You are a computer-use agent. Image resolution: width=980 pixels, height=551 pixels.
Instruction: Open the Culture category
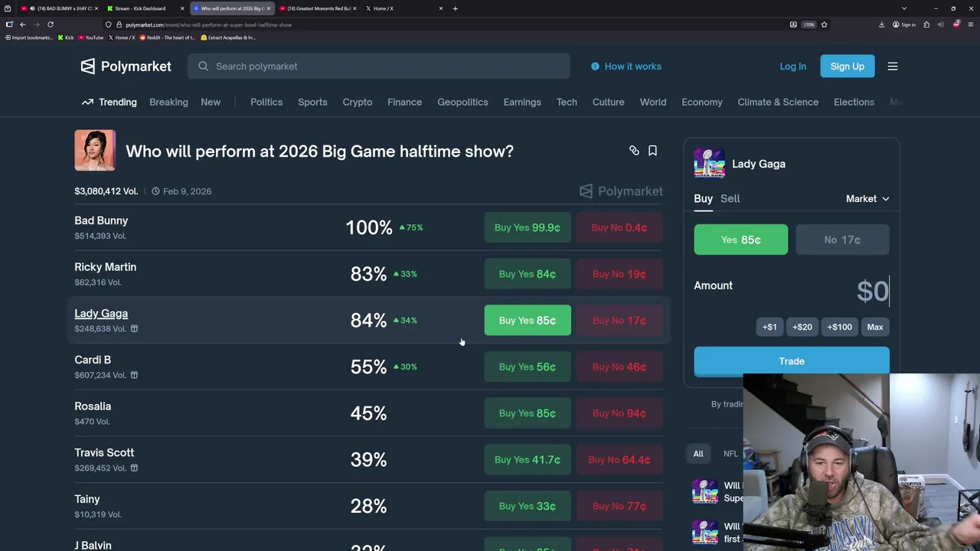[609, 102]
